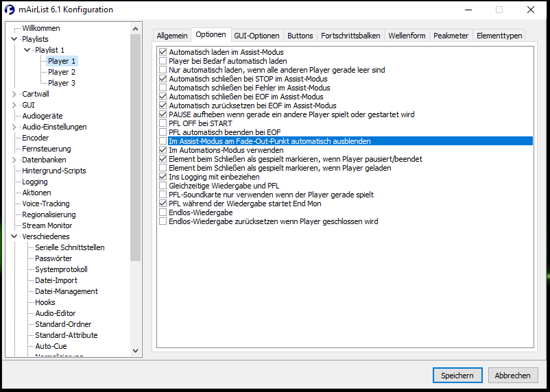Enable PFL OFF bei START option
550x392 pixels.
[x=163, y=123]
